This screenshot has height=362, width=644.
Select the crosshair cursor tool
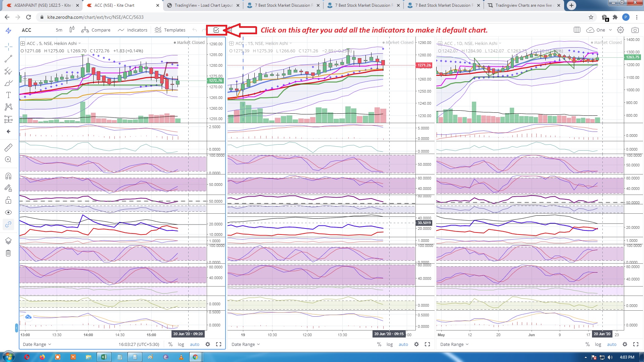pos(8,47)
